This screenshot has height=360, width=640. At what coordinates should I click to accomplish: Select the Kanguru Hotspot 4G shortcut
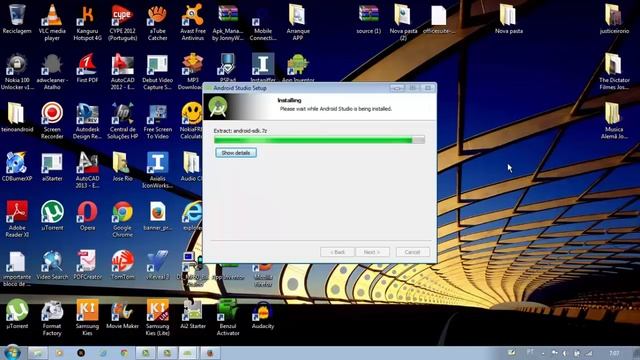(87, 22)
